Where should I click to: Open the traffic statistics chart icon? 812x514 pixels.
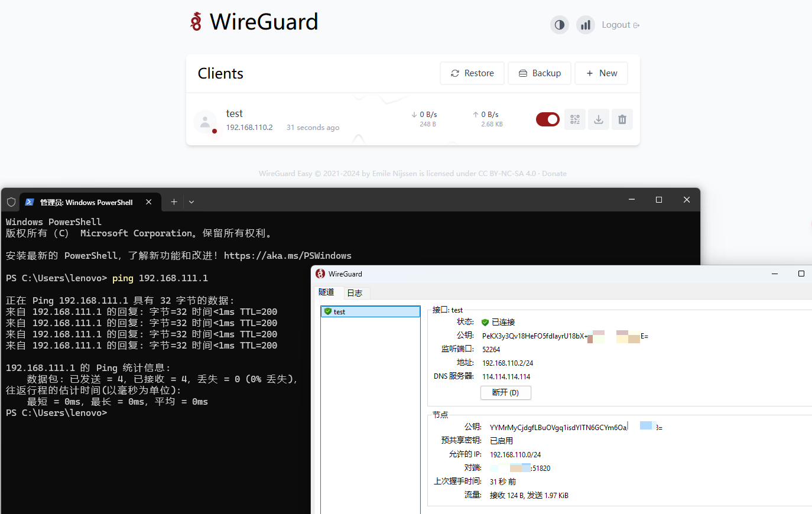pyautogui.click(x=585, y=25)
